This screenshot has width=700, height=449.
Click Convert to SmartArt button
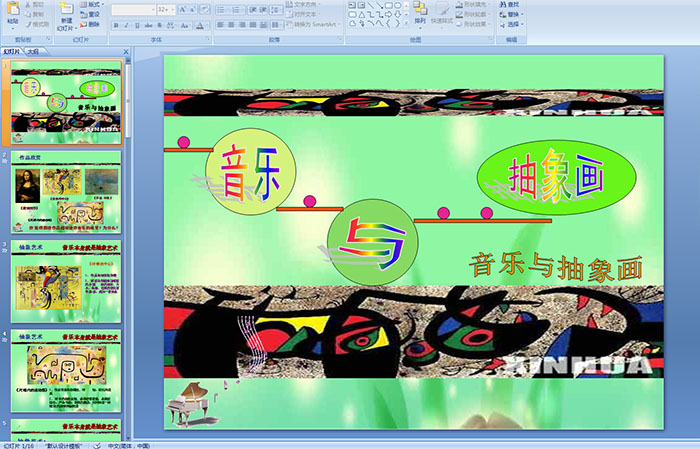[x=313, y=24]
